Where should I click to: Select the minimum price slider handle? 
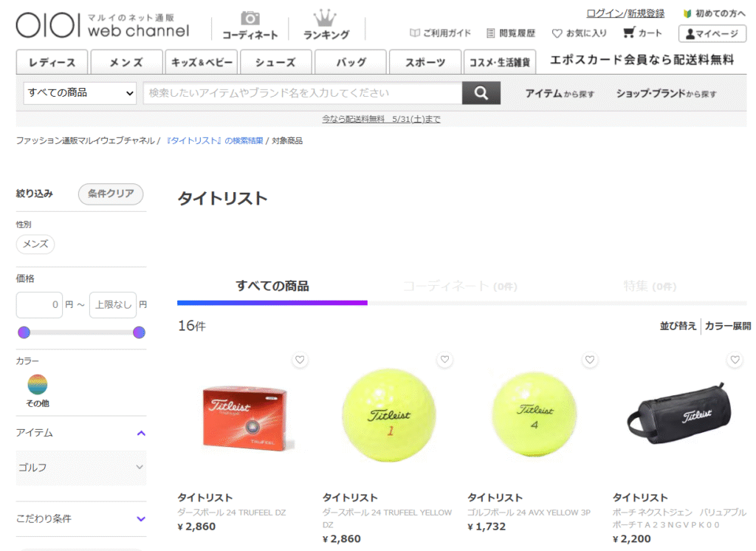24,332
